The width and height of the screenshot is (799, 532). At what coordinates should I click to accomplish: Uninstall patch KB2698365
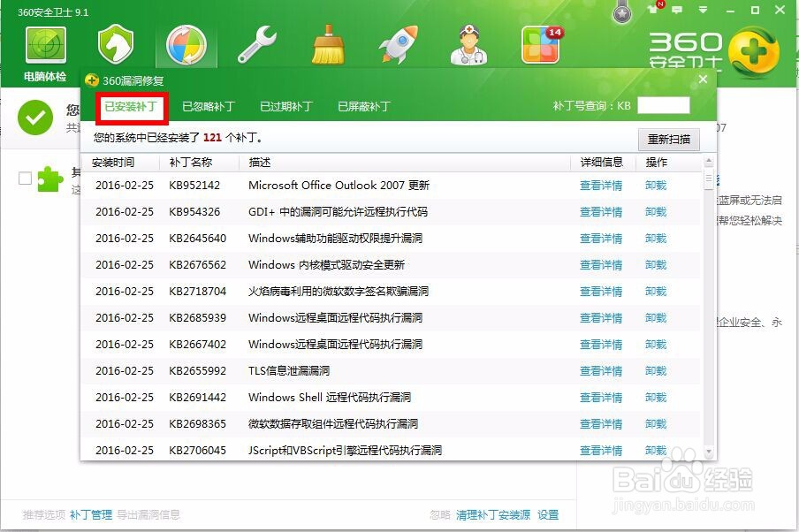pos(656,424)
